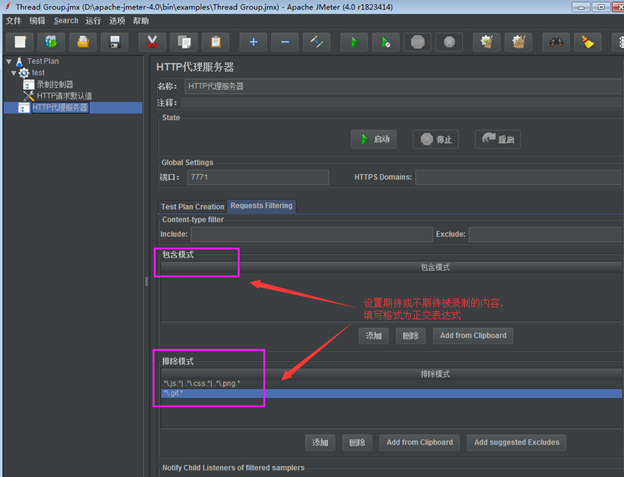Click the 端口 port field with 7771
The image size is (624, 477).
(x=258, y=177)
